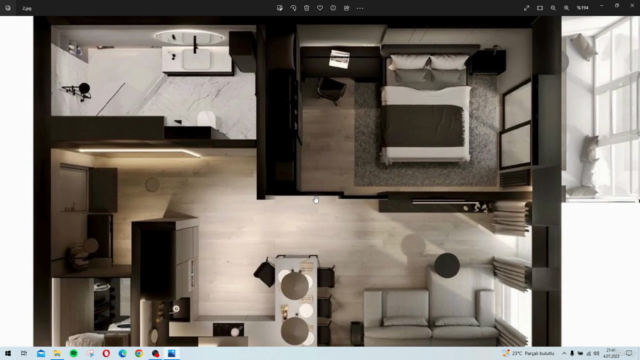Rotate the image
The image size is (640, 360).
pyautogui.click(x=293, y=8)
